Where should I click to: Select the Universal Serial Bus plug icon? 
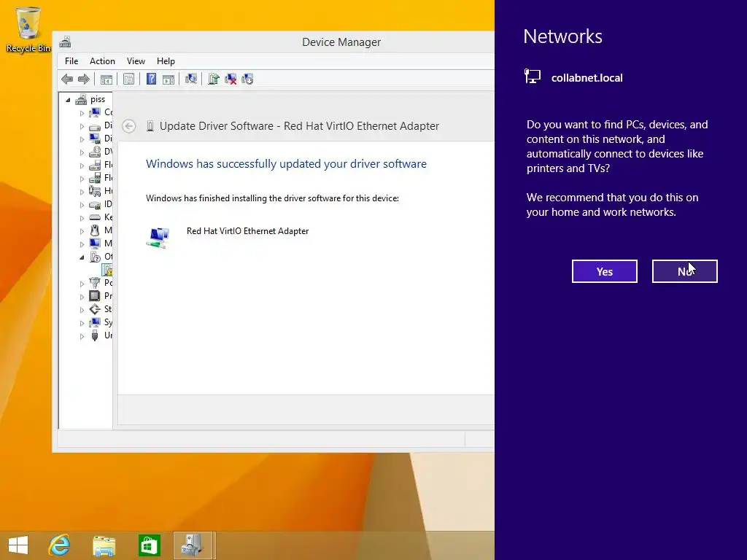click(95, 335)
